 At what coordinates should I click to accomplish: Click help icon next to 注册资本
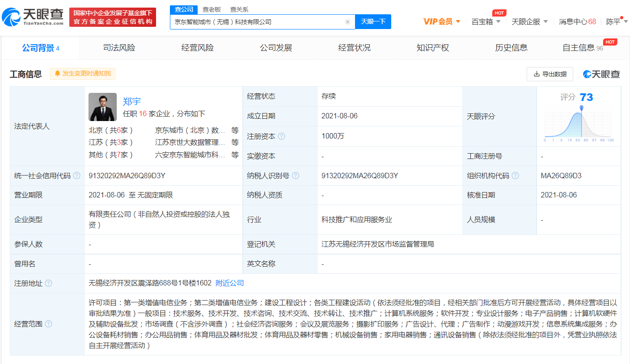tap(281, 136)
